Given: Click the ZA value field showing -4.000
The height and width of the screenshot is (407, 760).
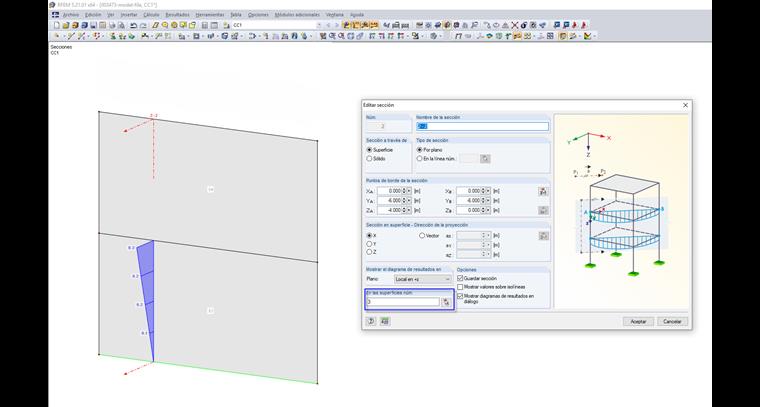Looking at the screenshot, I should 389,210.
